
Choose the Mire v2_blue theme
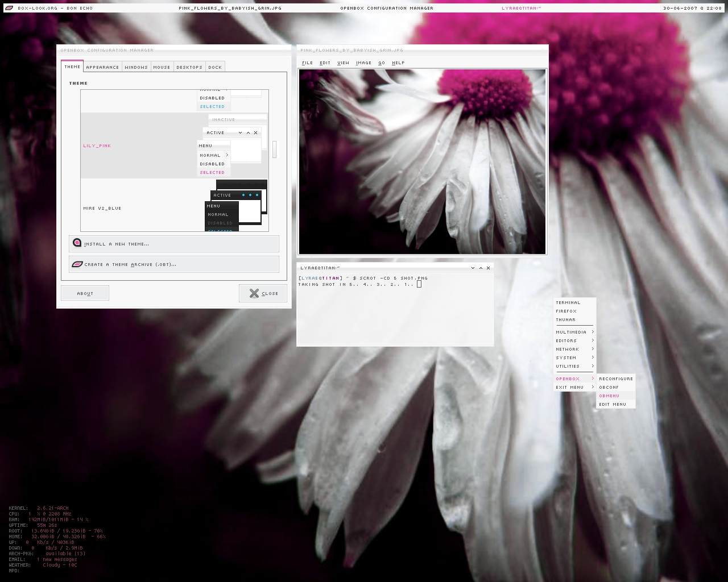point(174,206)
